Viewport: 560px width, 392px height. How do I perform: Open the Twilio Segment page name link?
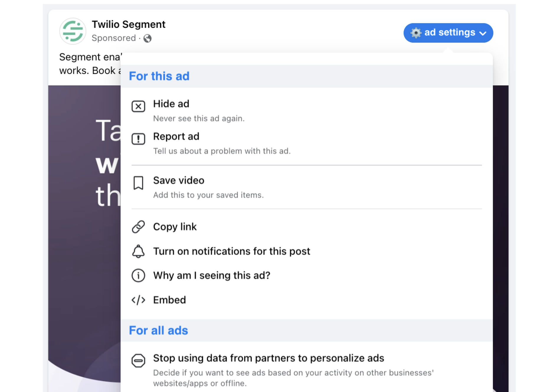(128, 24)
